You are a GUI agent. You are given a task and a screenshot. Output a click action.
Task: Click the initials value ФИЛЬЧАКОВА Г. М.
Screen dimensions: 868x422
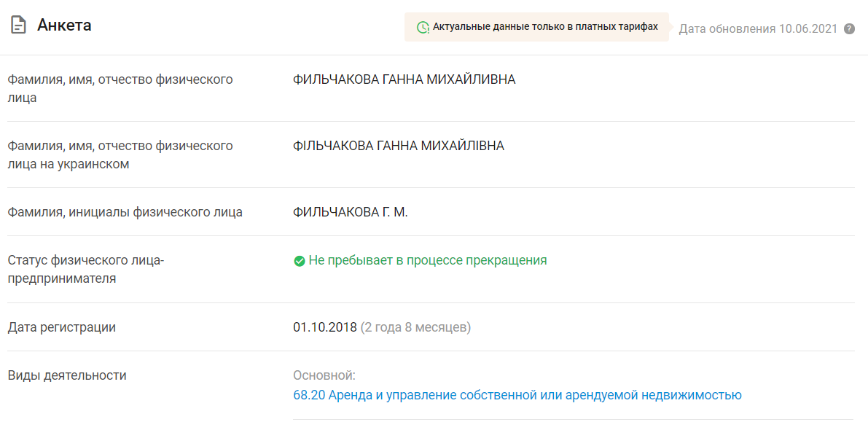350,213
